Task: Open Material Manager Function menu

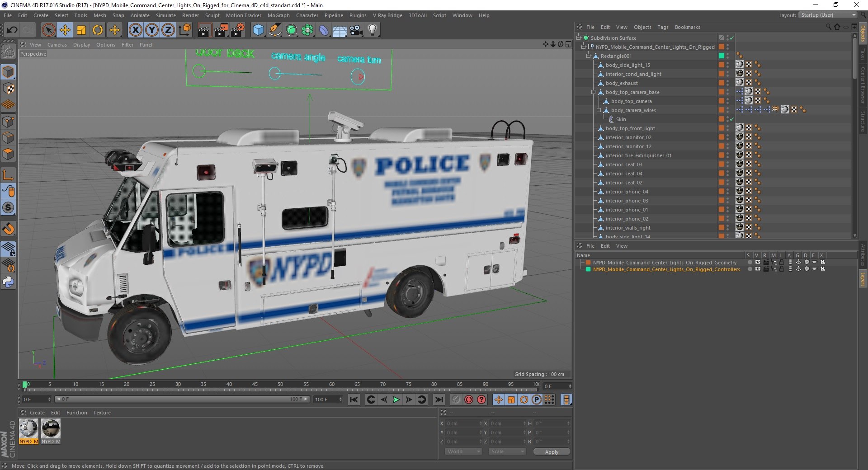Action: pyautogui.click(x=76, y=413)
